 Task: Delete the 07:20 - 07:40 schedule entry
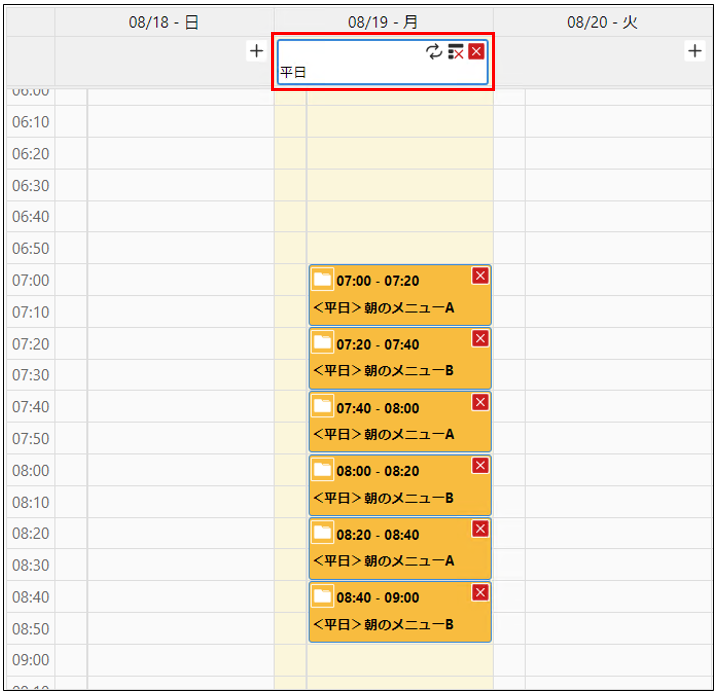(x=480, y=339)
